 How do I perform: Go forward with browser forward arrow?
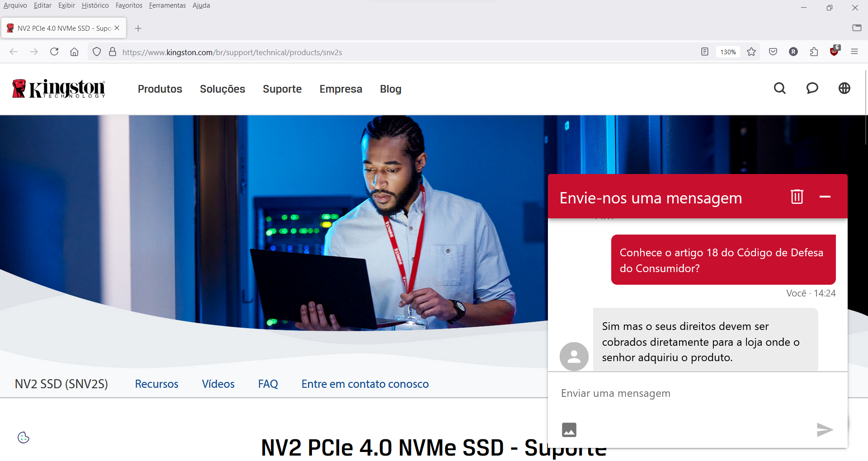[x=34, y=52]
